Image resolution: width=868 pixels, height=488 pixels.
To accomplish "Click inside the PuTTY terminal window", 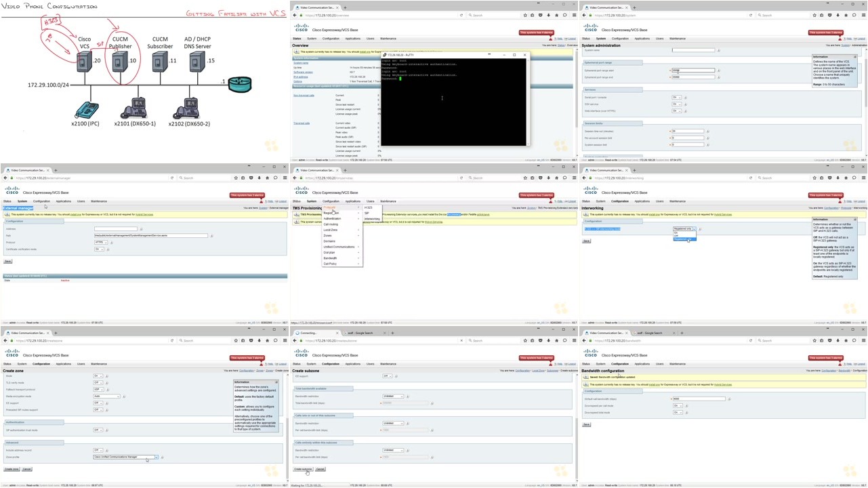I will click(453, 102).
